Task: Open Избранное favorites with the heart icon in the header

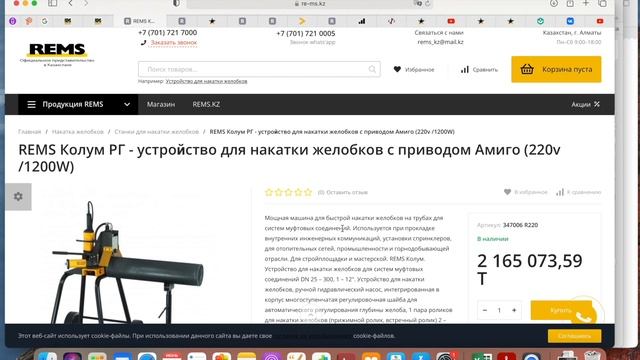Action: click(x=414, y=69)
